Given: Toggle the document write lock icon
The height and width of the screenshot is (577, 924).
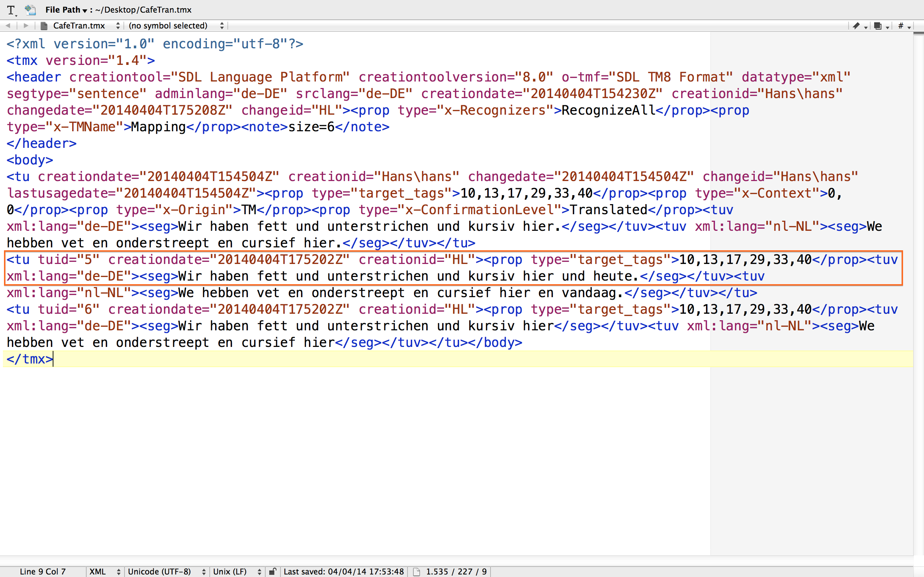Looking at the screenshot, I should click(x=273, y=571).
